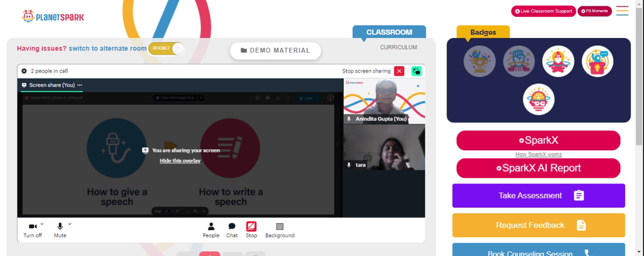Click the green picture-in-picture layout icon
The height and width of the screenshot is (256, 644).
pyautogui.click(x=416, y=71)
